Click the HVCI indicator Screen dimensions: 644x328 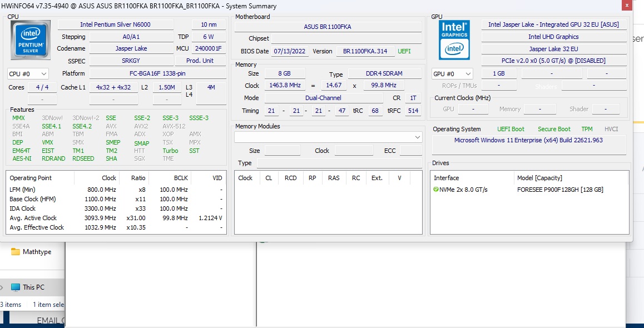(x=611, y=129)
